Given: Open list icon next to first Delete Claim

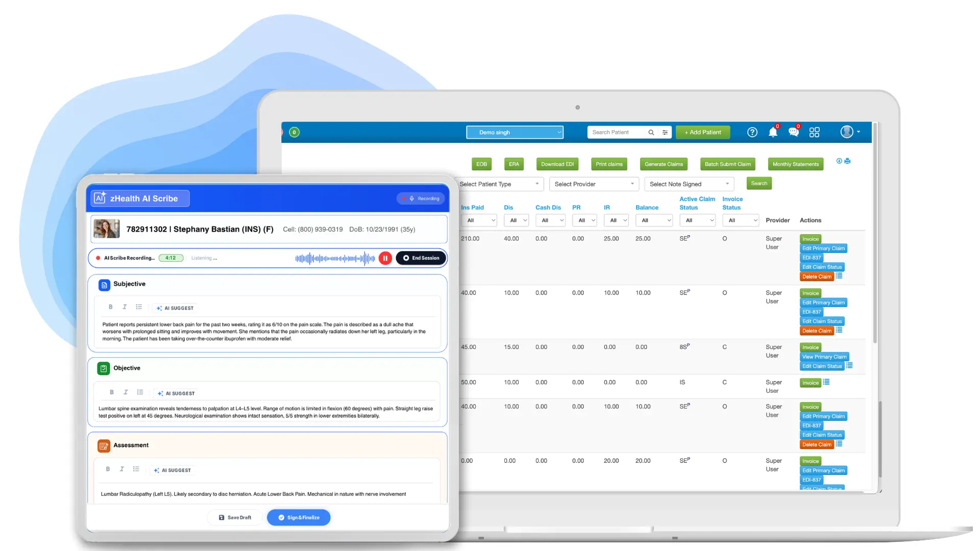Looking at the screenshot, I should pos(839,276).
